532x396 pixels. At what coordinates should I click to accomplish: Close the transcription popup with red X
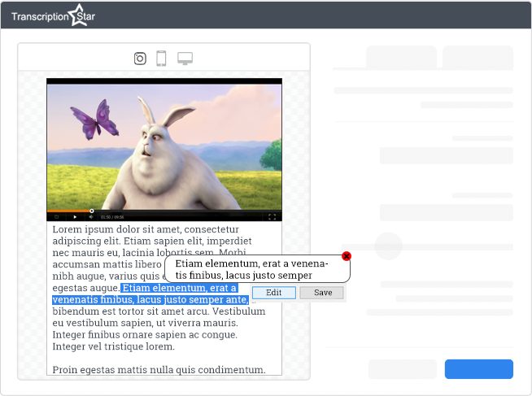(346, 256)
